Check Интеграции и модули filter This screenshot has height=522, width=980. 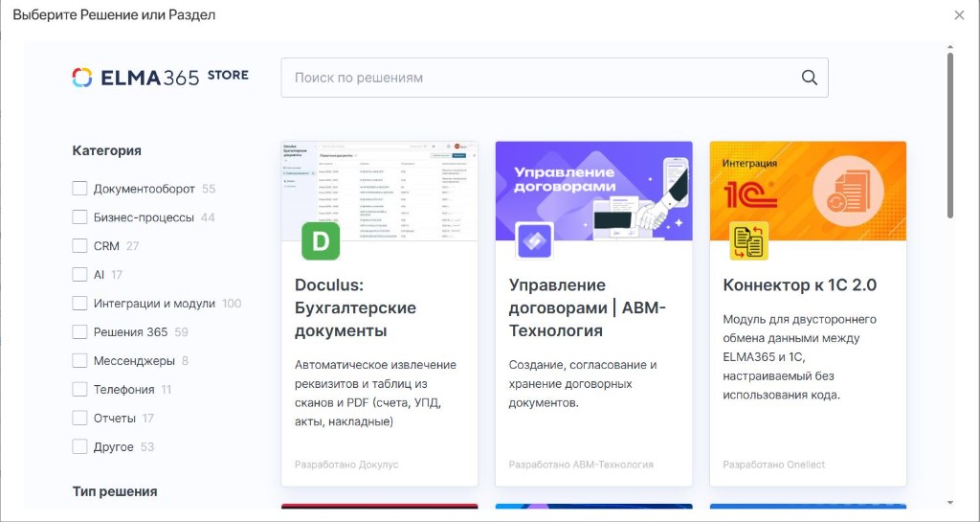[79, 304]
